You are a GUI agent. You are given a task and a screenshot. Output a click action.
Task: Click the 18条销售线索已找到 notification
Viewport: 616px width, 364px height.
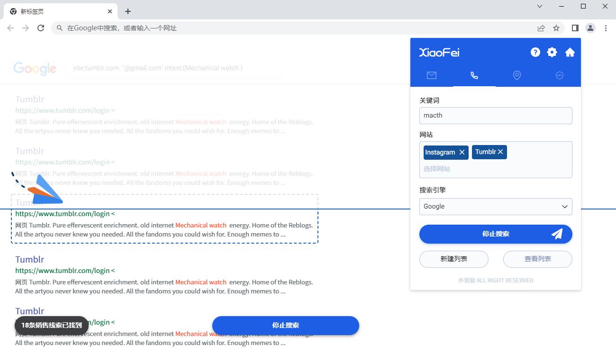pos(52,326)
